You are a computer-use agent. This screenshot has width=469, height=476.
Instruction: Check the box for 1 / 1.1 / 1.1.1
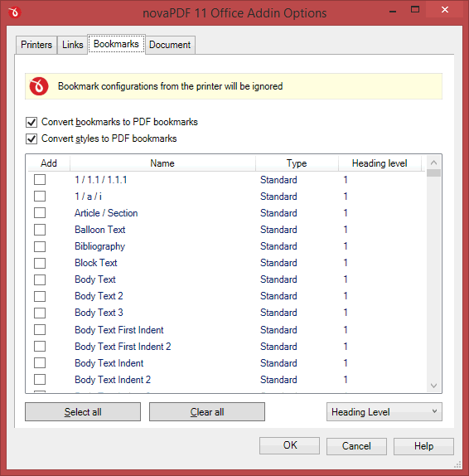(x=40, y=180)
